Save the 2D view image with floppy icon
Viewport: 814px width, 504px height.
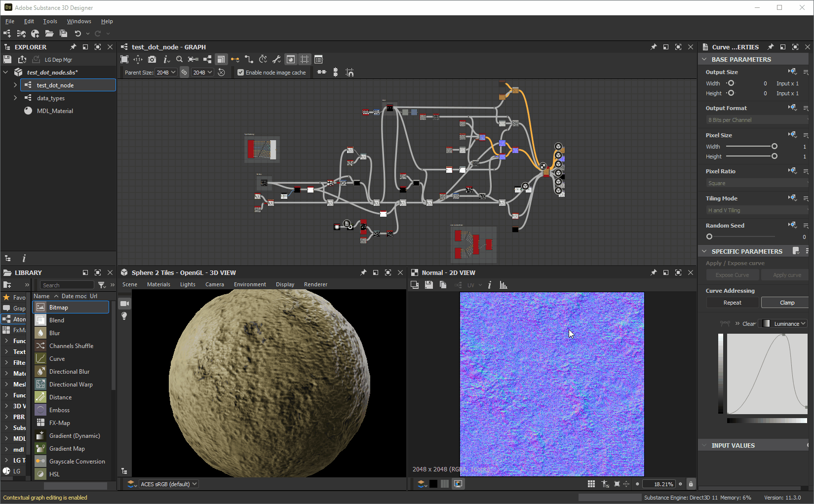[428, 285]
